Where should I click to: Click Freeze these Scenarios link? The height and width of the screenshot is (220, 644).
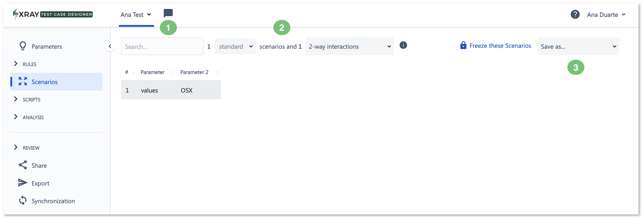click(x=495, y=46)
